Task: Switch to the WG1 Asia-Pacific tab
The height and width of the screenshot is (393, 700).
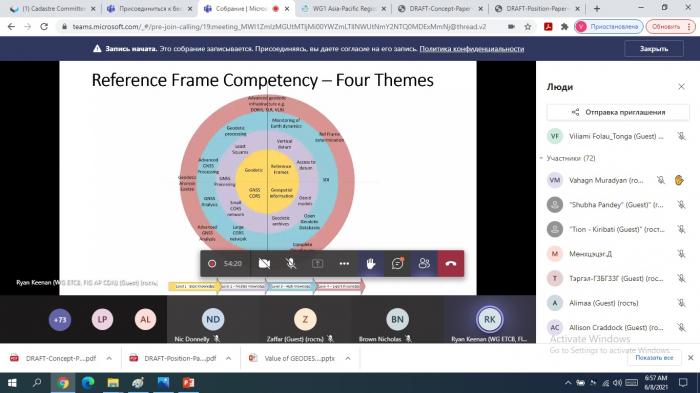Action: 344,8
